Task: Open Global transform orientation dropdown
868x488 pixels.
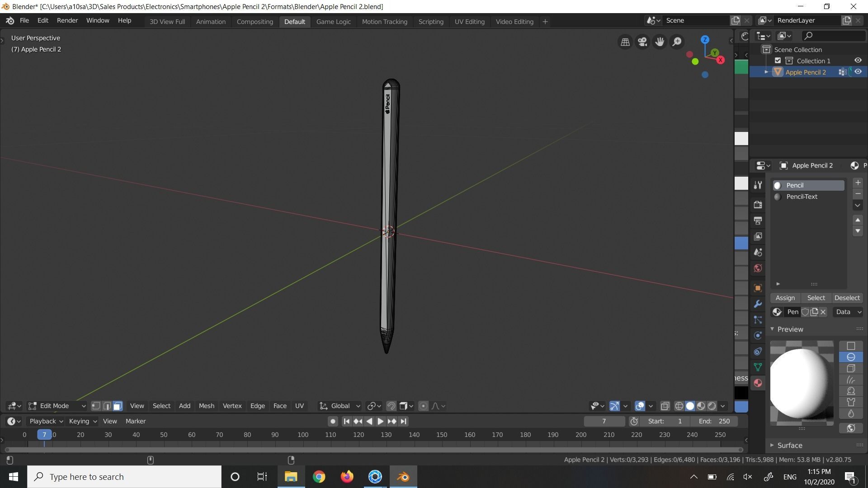Action: coord(340,406)
